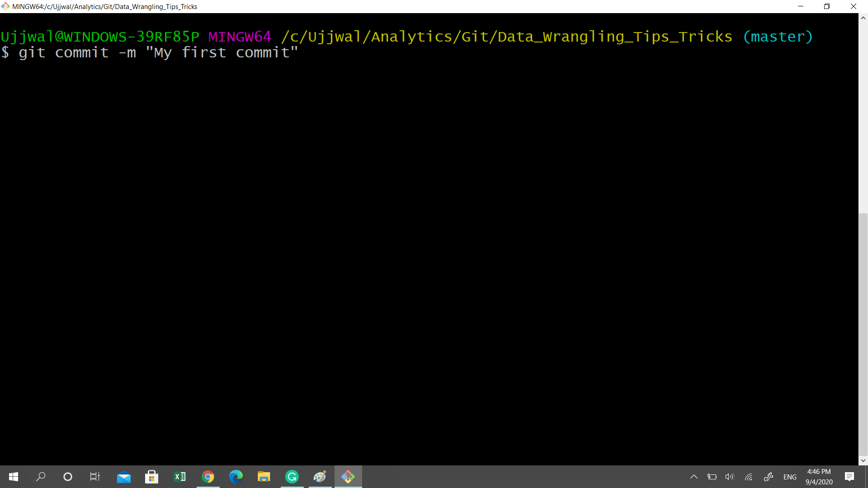This screenshot has width=868, height=488.
Task: Open the Windows Start menu
Action: (14, 477)
